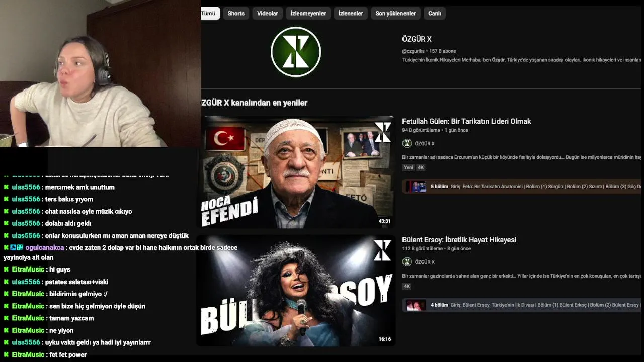
Task: Open video title Fetullah Gülen: Bir Tarikatın Lideri Olmak
Action: [x=466, y=121]
